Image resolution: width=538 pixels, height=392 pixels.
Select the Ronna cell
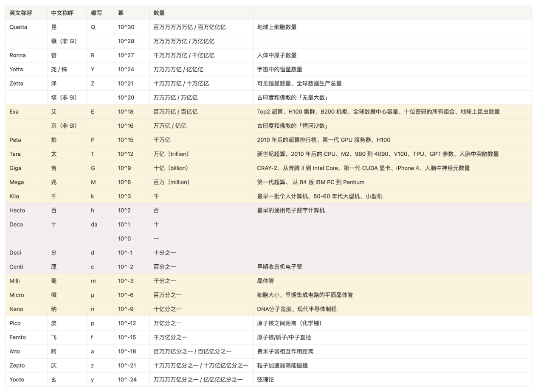(26, 55)
